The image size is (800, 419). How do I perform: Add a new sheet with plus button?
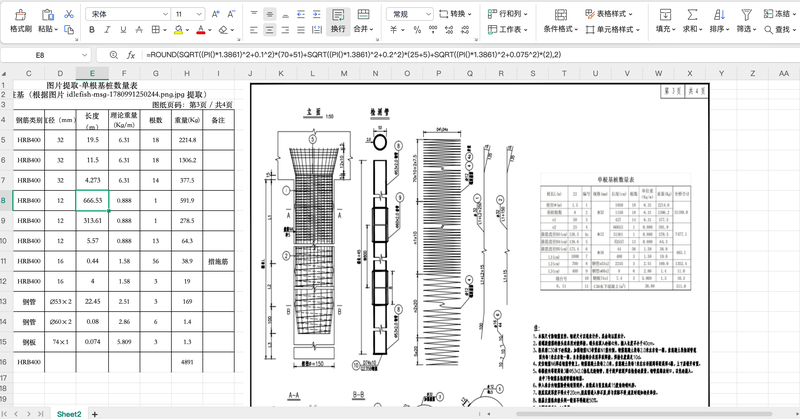(x=94, y=414)
